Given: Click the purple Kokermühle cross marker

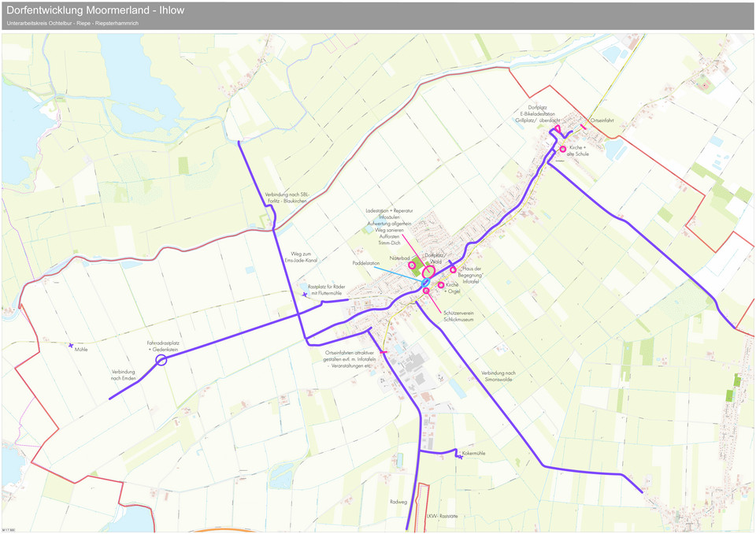Looking at the screenshot, I should click(459, 457).
